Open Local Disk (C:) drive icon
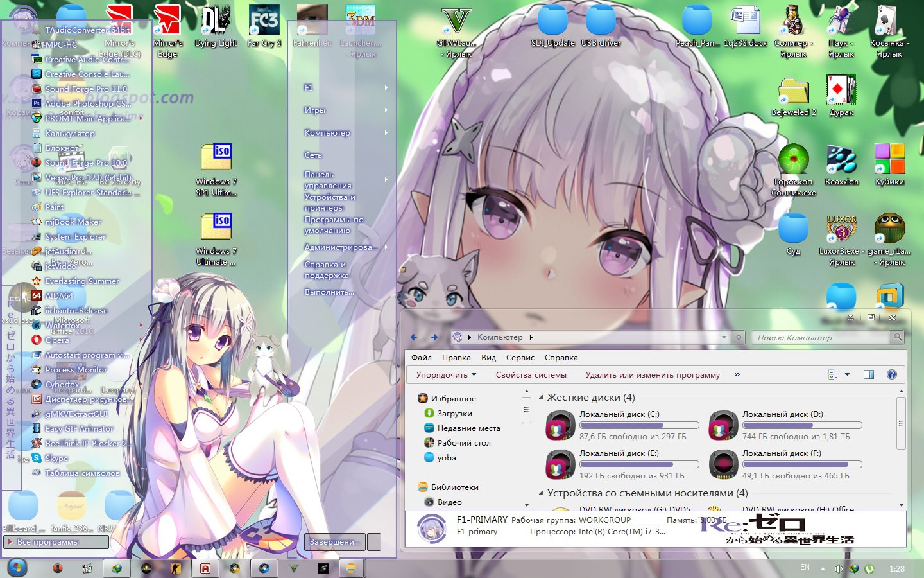Image resolution: width=924 pixels, height=578 pixels. click(x=560, y=425)
